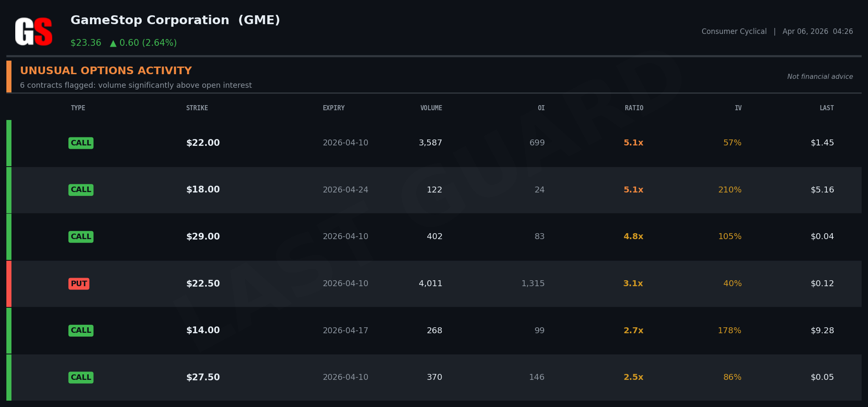This screenshot has width=868, height=407.
Task: Click the green up-arrow price change indicator
Action: [113, 43]
